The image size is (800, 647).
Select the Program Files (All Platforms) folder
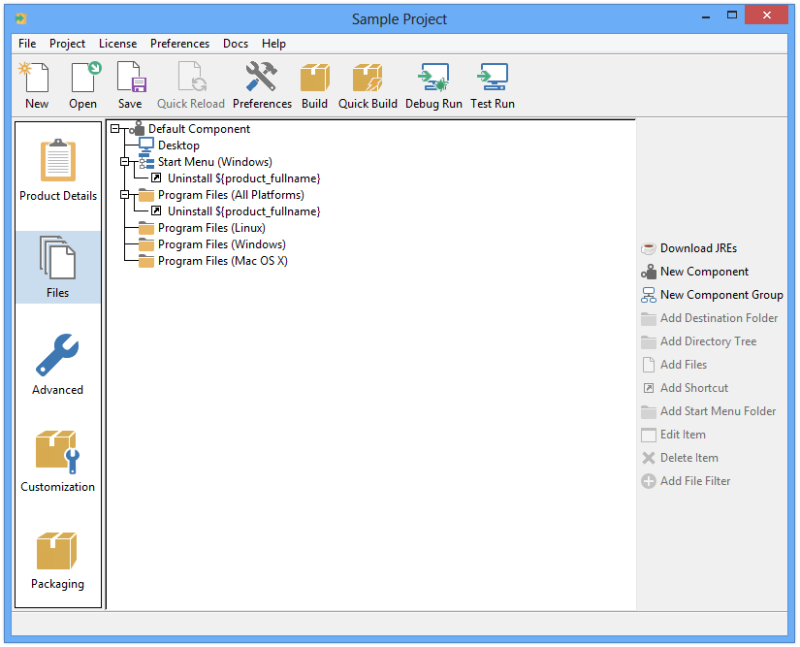coord(231,195)
